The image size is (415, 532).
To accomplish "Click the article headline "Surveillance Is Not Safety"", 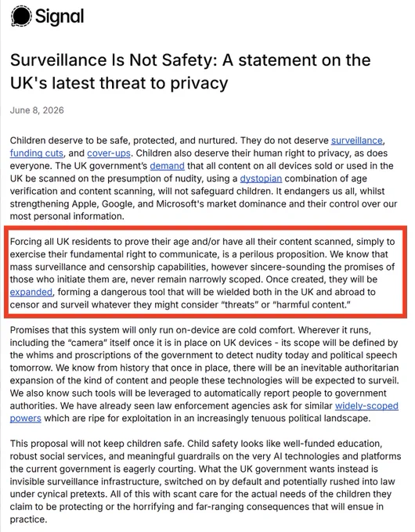I will (x=113, y=60).
